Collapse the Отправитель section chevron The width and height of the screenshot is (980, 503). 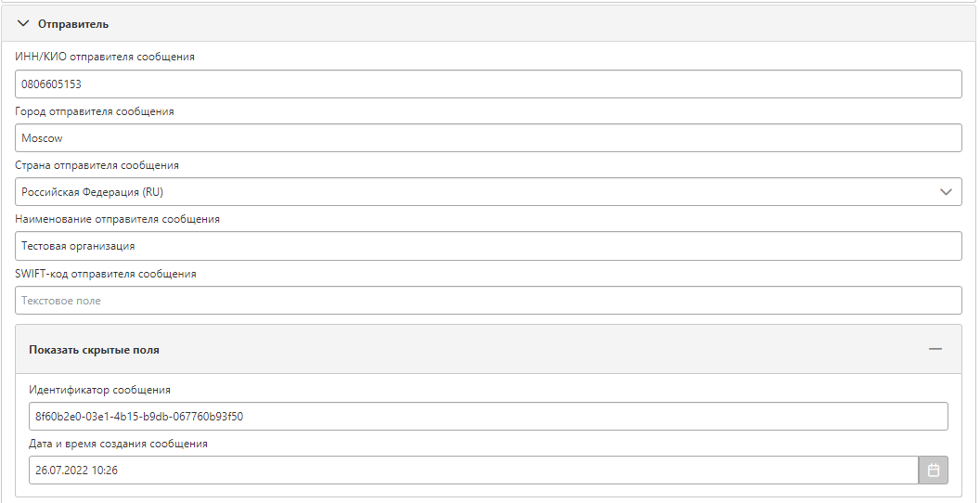[x=23, y=24]
